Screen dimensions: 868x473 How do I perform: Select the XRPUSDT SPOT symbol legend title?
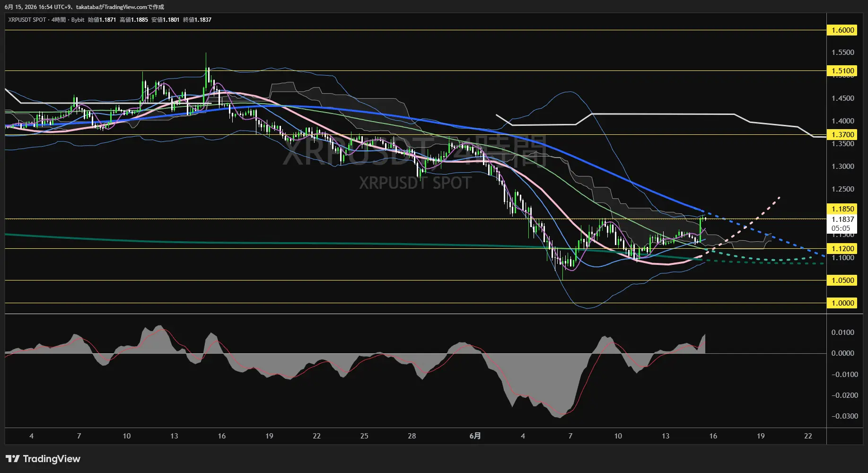27,20
